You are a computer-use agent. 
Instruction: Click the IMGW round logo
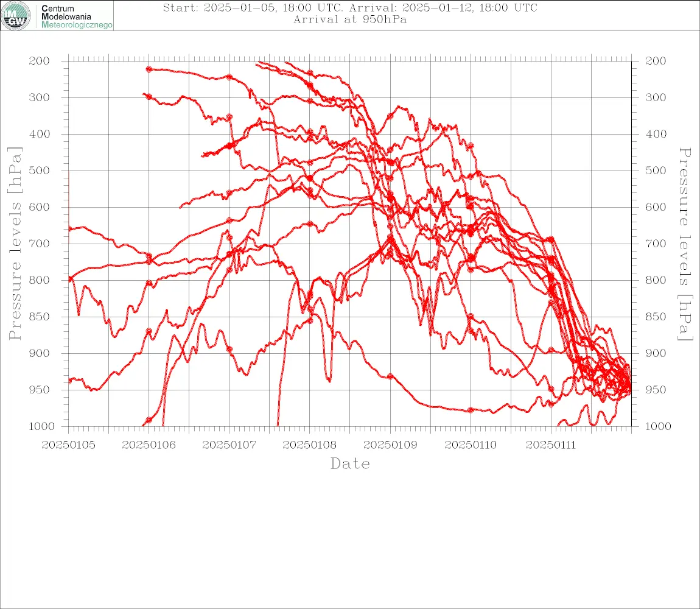[16, 16]
